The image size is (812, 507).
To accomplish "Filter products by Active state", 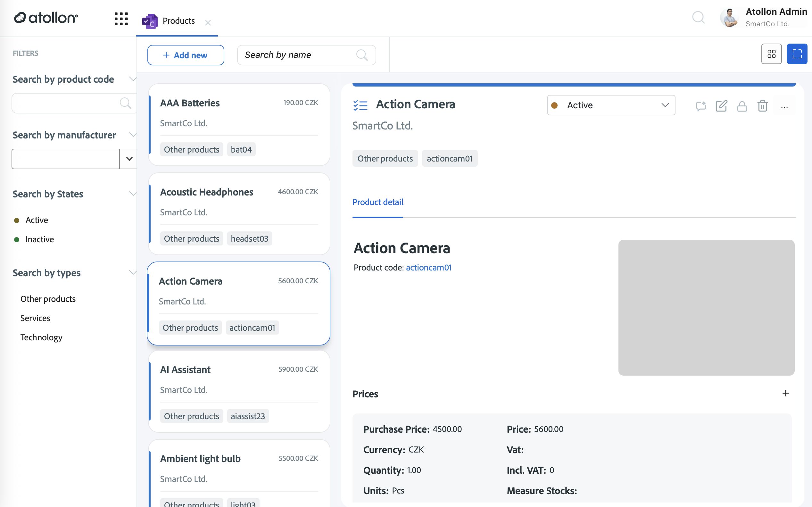I will click(37, 220).
